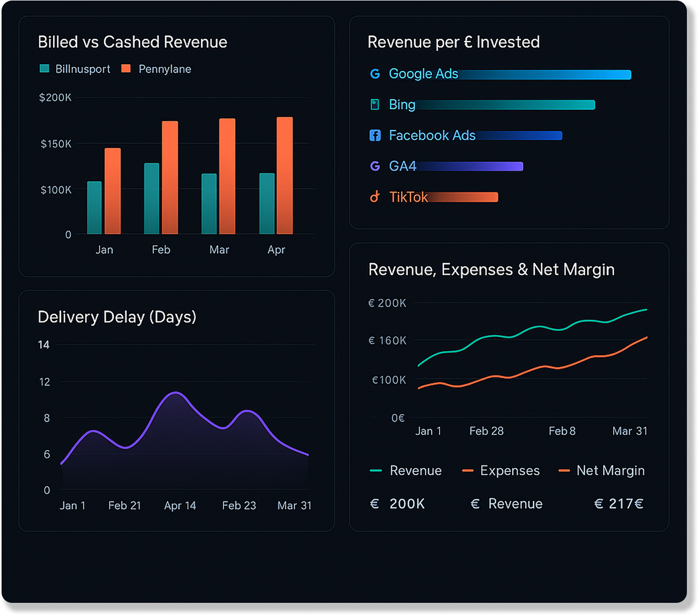This screenshot has height=616, width=699.
Task: Click the Feb 8 date label
Action: pyautogui.click(x=562, y=431)
